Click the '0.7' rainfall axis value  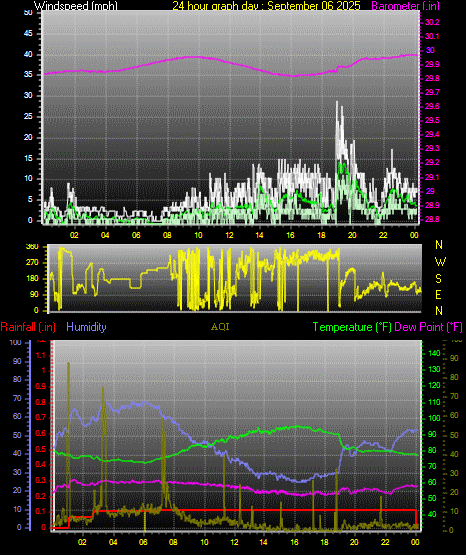41,417
